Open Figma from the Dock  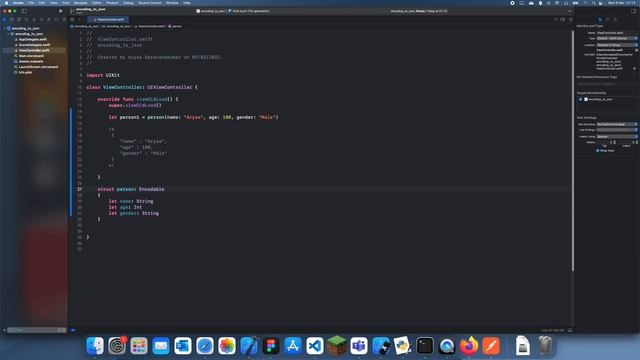click(271, 346)
